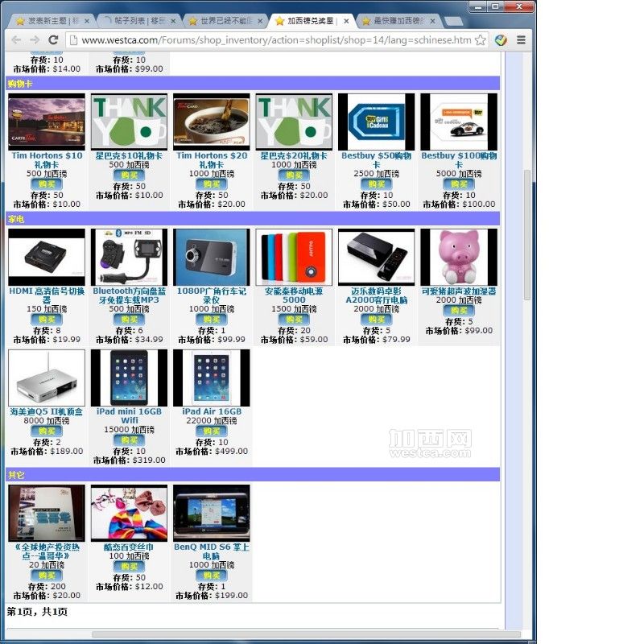Click 购买 under 星巴克$20礼物卡

(294, 175)
